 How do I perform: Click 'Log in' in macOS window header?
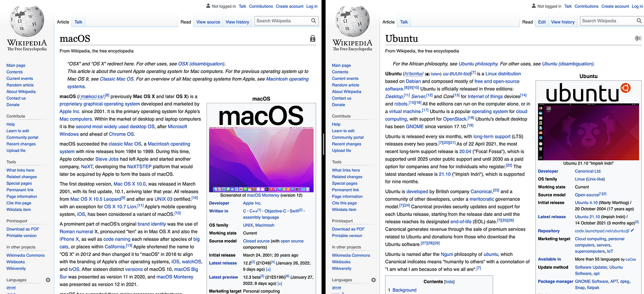coord(312,6)
